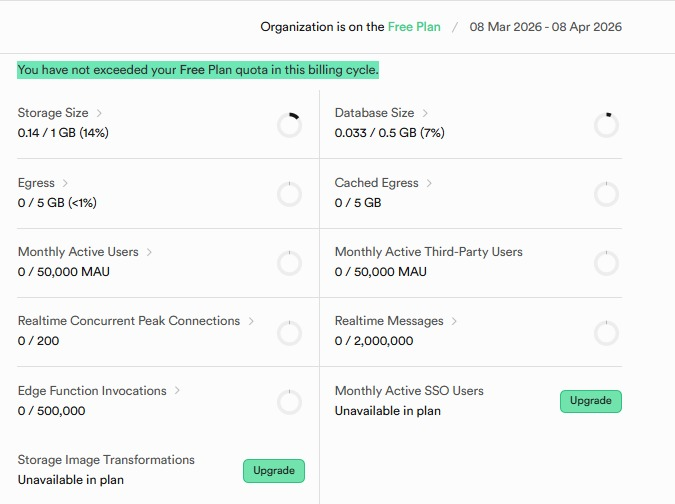Click the billing cycle date range

pos(546,27)
